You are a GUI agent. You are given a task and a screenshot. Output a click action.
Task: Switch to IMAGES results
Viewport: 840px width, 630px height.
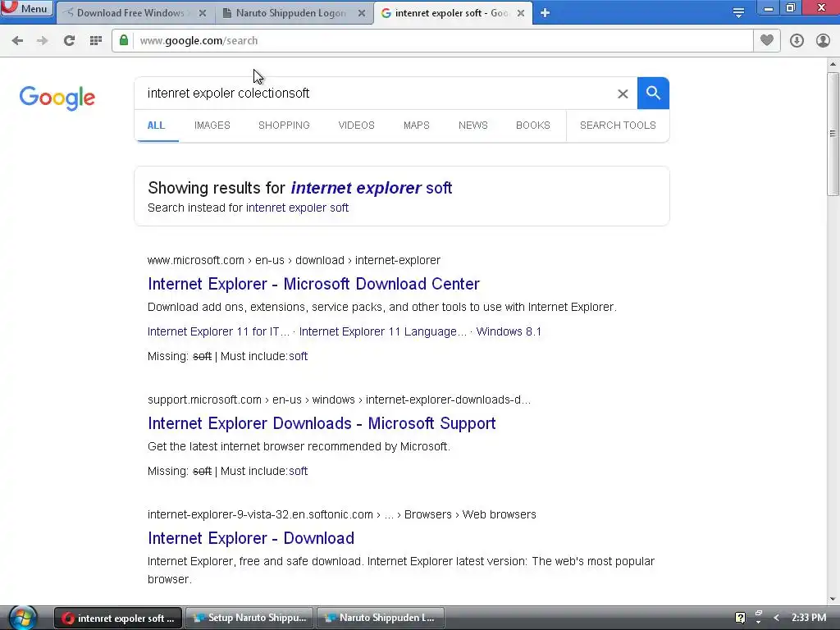[x=212, y=126]
